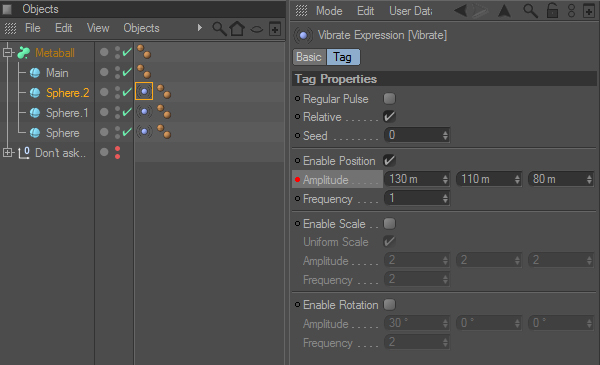Image resolution: width=600 pixels, height=365 pixels.
Task: Click the Amplitude keyframe red dot
Action: click(297, 179)
